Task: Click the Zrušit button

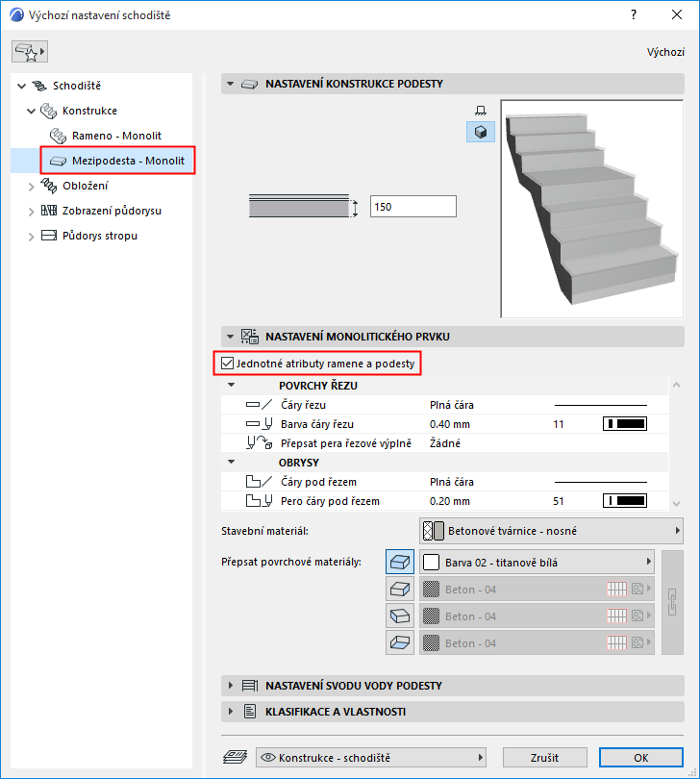Action: click(544, 758)
